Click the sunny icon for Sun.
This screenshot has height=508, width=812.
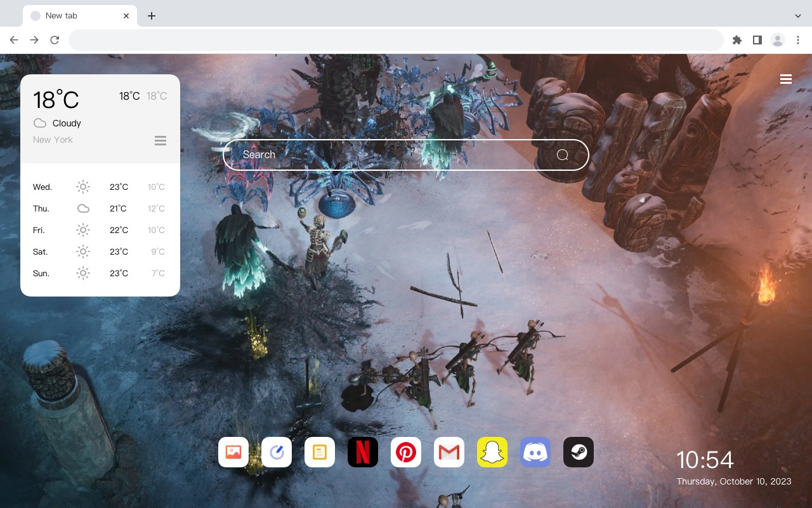[x=83, y=273]
